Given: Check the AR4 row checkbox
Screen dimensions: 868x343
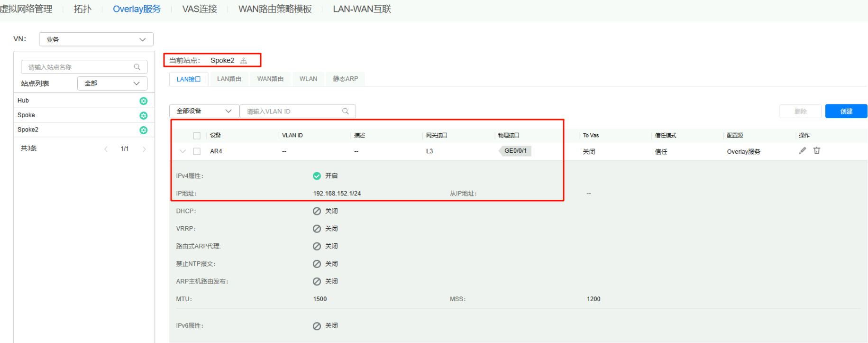Looking at the screenshot, I should click(197, 151).
